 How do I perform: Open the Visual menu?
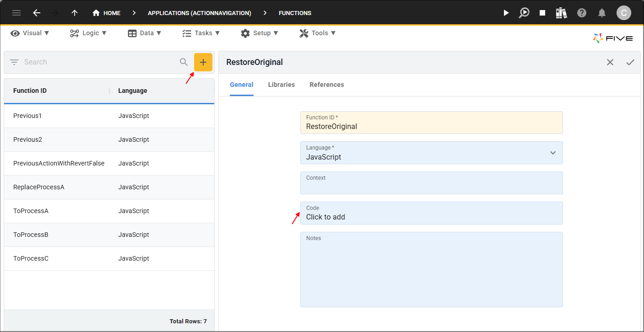30,33
